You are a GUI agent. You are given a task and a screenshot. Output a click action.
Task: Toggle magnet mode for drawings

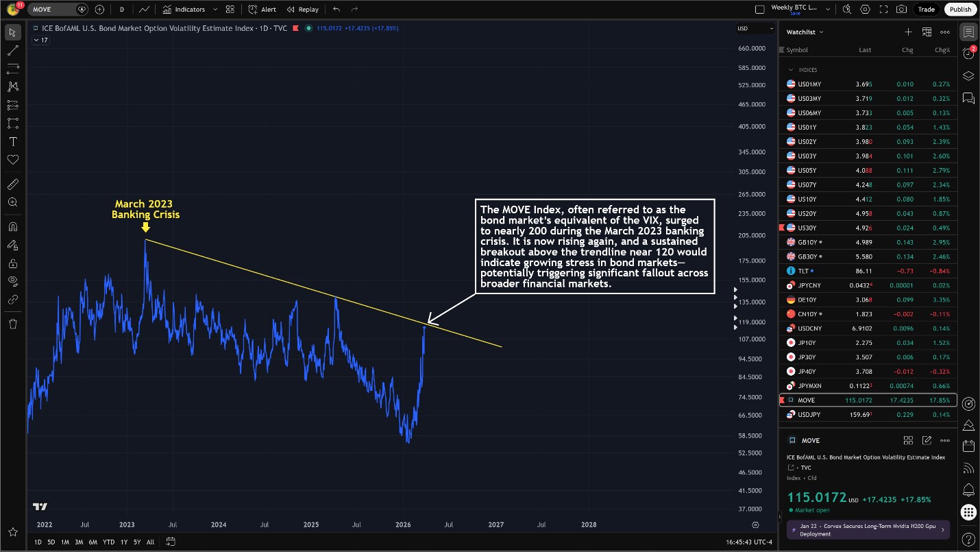coord(12,227)
